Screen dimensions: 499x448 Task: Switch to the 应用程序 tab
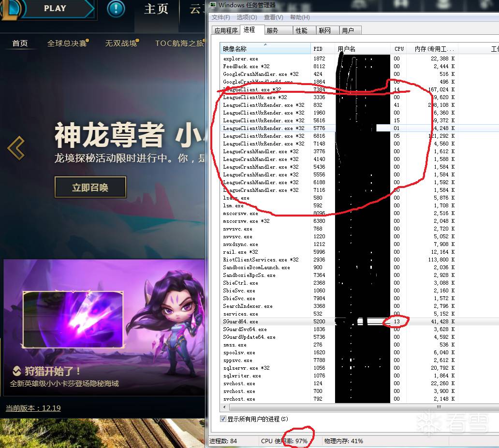click(226, 30)
